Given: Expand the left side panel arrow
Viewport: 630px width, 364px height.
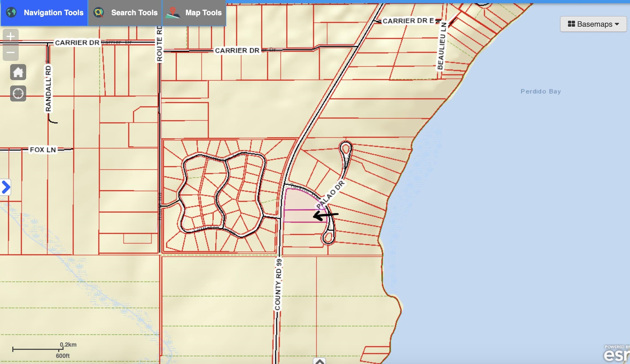Looking at the screenshot, I should click(x=5, y=187).
